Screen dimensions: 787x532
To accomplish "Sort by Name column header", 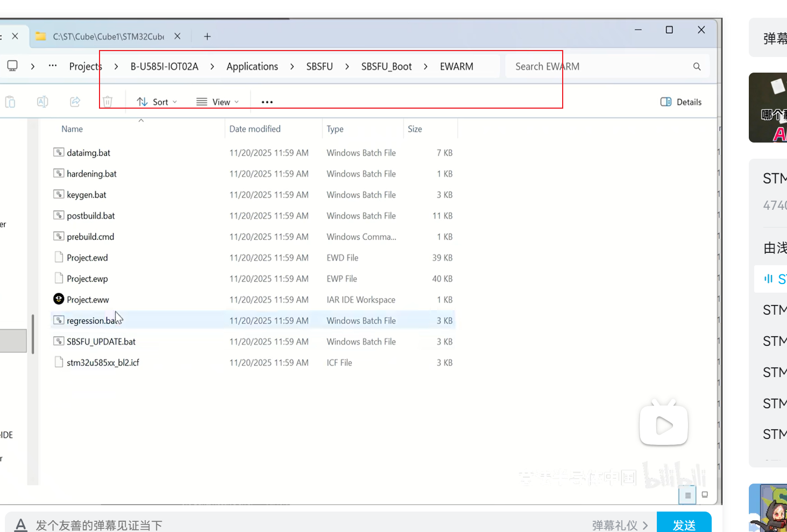I will [x=72, y=129].
